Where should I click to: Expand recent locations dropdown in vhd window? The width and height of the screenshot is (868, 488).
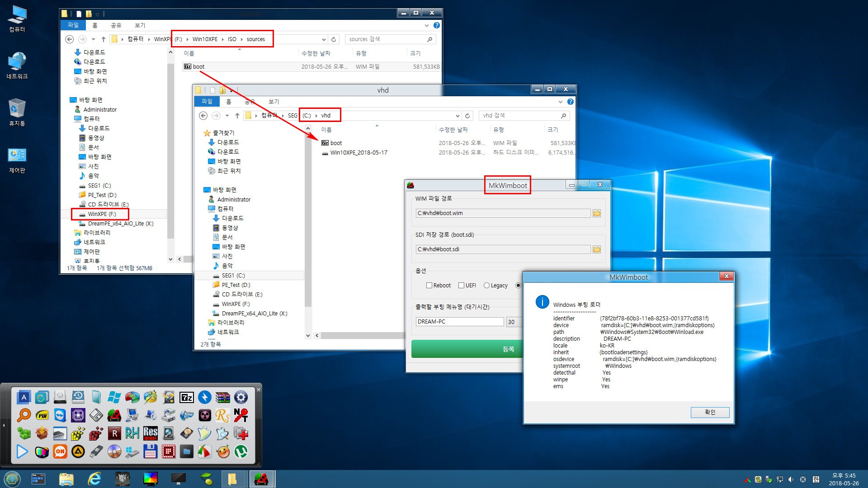point(227,116)
